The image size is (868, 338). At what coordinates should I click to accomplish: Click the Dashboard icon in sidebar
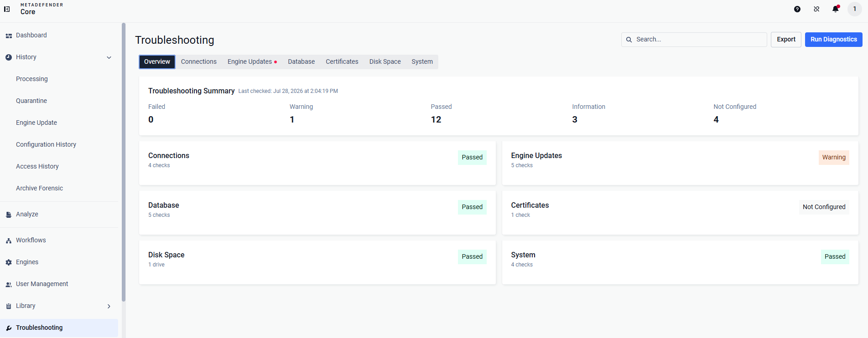pyautogui.click(x=9, y=36)
